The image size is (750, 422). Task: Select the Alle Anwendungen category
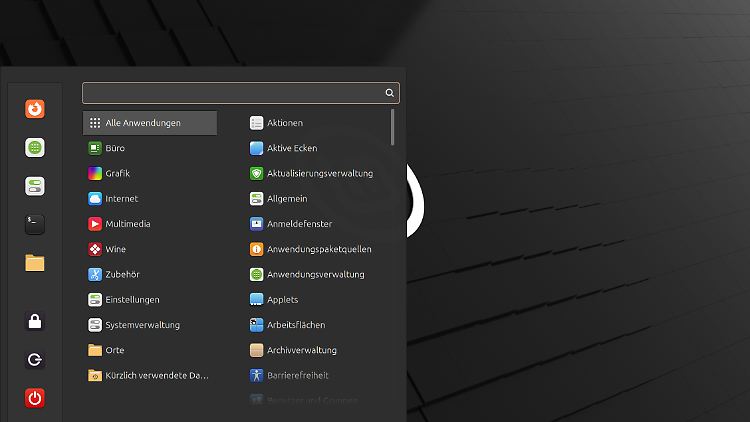pyautogui.click(x=150, y=123)
